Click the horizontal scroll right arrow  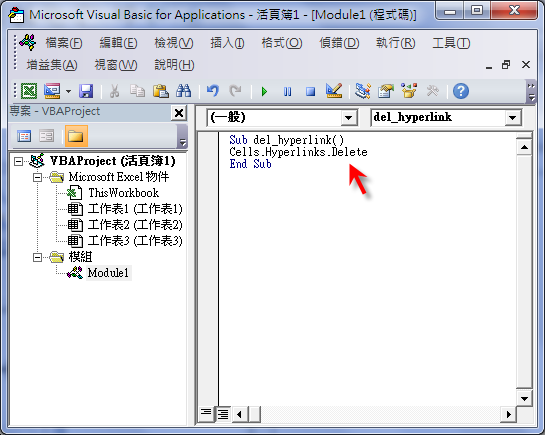pyautogui.click(x=509, y=414)
